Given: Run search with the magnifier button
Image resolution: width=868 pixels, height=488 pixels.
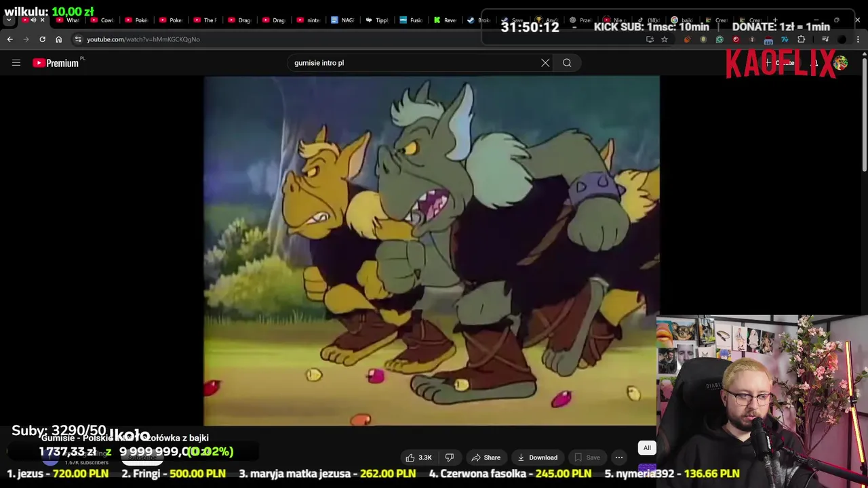Looking at the screenshot, I should (x=567, y=63).
